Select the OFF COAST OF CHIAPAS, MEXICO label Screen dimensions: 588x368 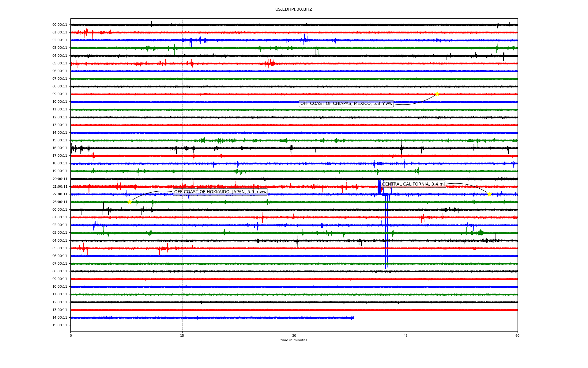click(346, 104)
